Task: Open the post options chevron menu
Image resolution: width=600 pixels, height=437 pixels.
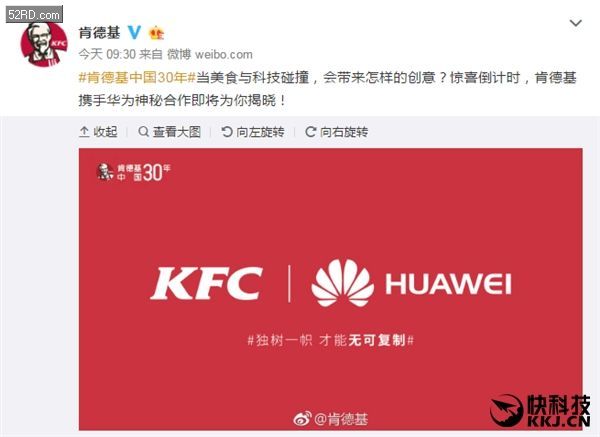Action: [576, 23]
